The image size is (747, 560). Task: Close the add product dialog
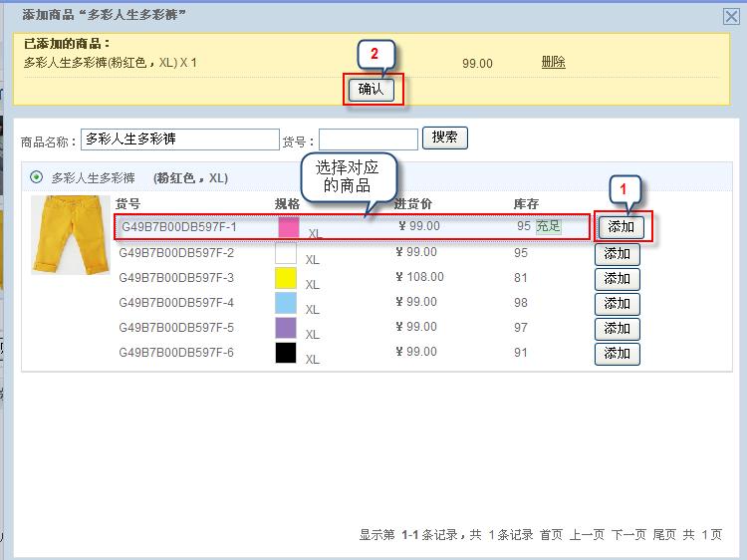tap(731, 15)
